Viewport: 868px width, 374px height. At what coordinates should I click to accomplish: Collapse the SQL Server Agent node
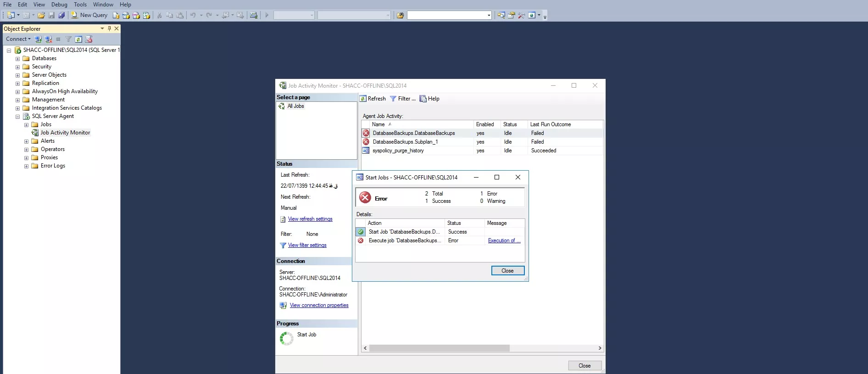(x=18, y=117)
